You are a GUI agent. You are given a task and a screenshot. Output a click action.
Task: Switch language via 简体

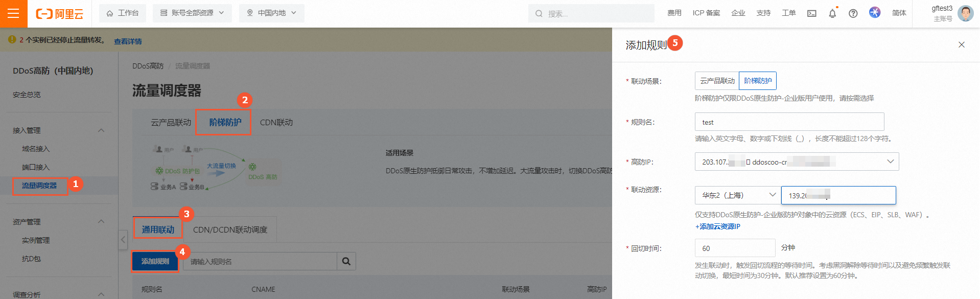(x=899, y=13)
